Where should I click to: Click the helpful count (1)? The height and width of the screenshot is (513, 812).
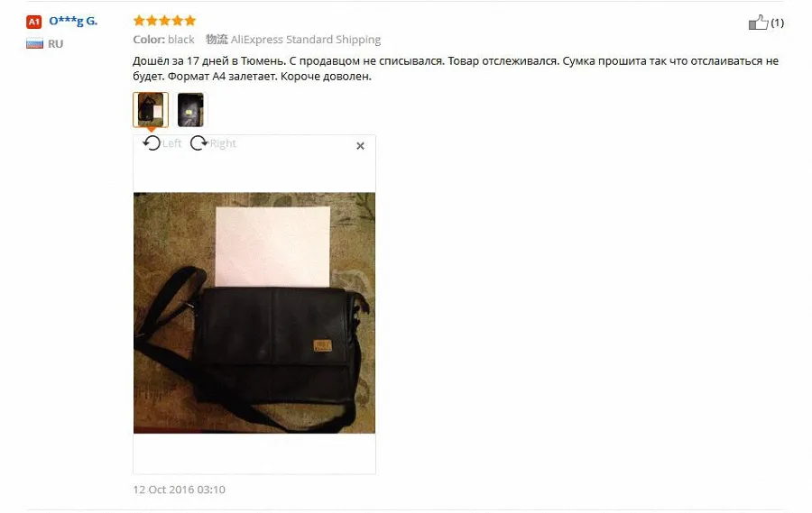(778, 23)
